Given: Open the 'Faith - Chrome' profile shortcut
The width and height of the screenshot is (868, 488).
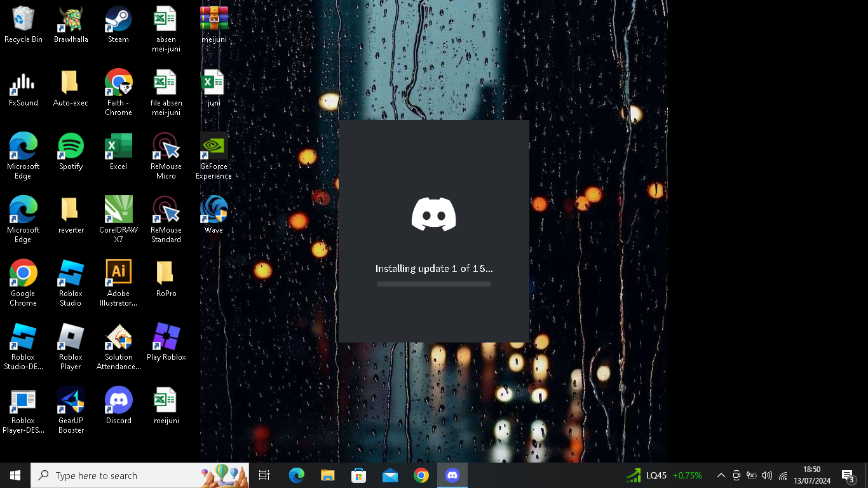Looking at the screenshot, I should click(118, 93).
